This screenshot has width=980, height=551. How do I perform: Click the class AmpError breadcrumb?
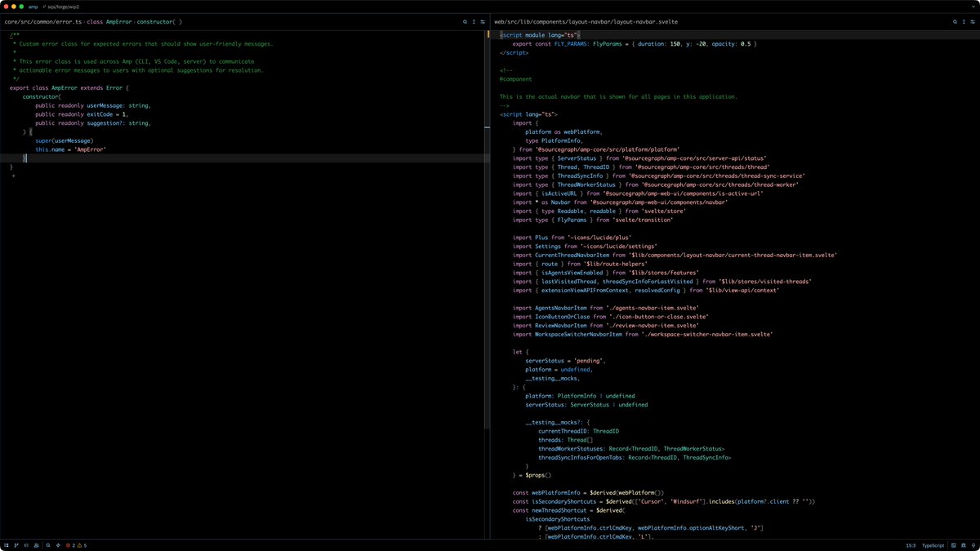[x=109, y=22]
